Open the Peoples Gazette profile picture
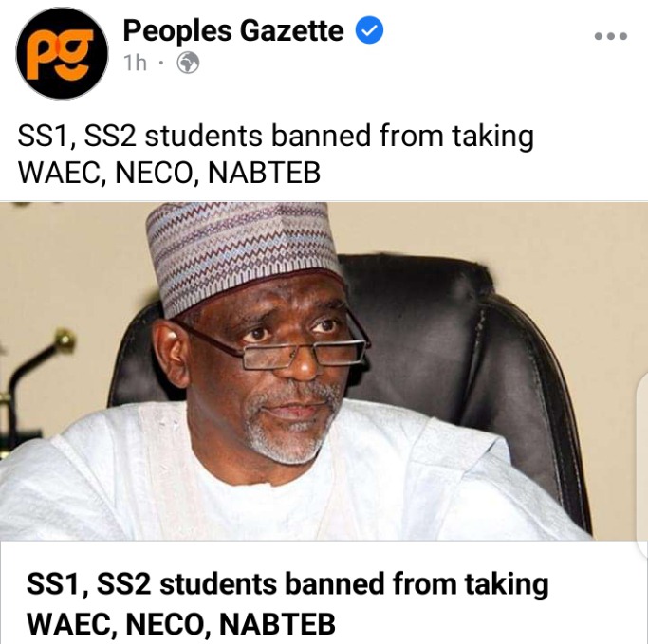648x644 pixels. [62, 53]
